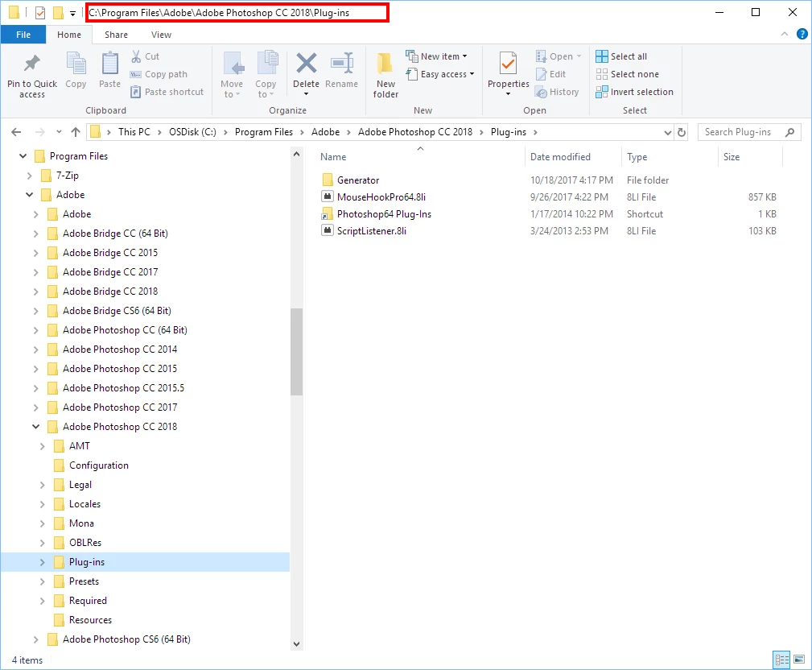812x670 pixels.
Task: Select Resources folder in tree
Action: 90,620
